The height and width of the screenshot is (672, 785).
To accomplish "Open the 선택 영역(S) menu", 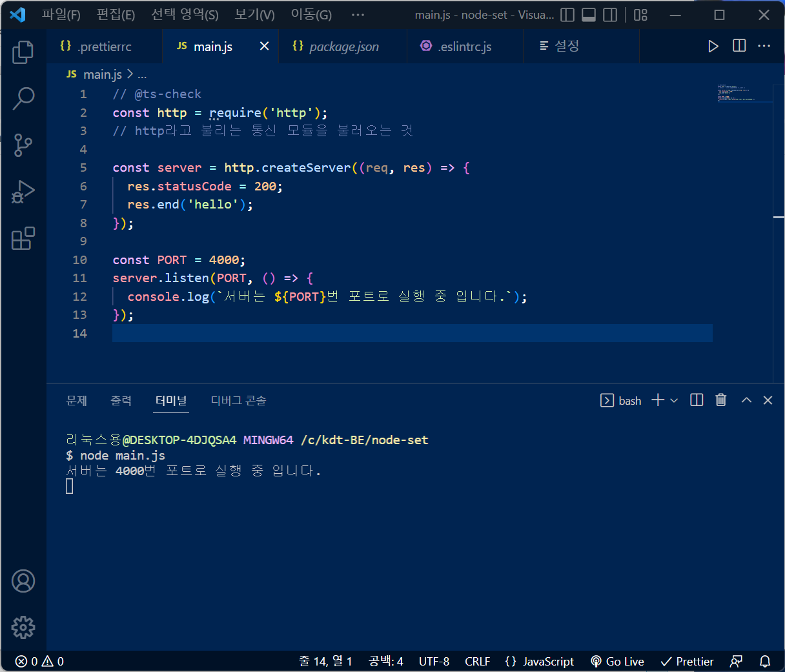I will tap(185, 14).
